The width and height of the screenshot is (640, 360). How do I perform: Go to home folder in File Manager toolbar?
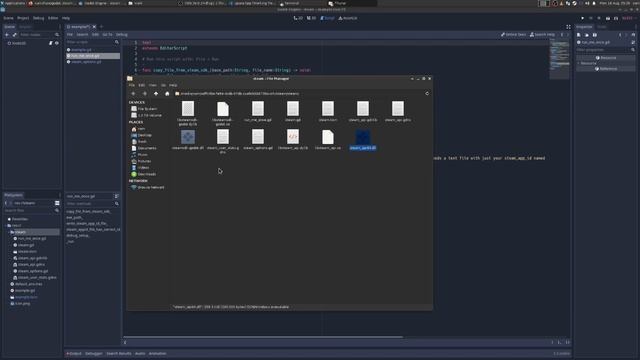point(167,93)
